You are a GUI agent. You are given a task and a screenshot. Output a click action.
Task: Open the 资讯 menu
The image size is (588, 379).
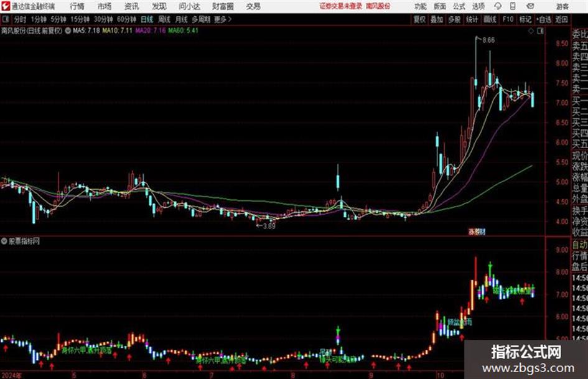point(132,6)
